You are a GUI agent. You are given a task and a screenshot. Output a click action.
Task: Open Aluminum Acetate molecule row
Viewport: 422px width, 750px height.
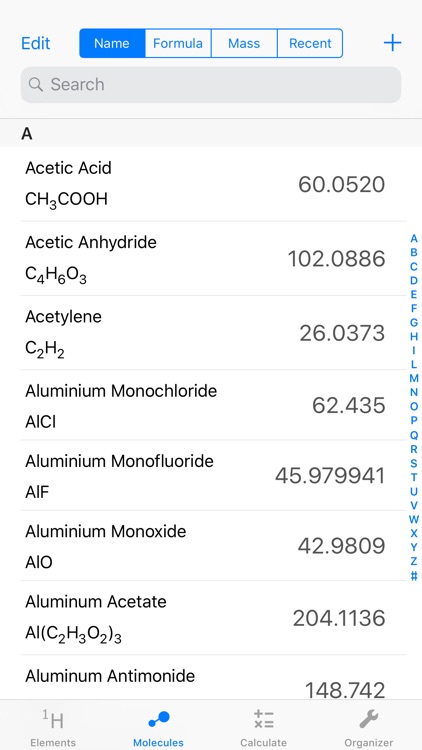click(x=211, y=618)
